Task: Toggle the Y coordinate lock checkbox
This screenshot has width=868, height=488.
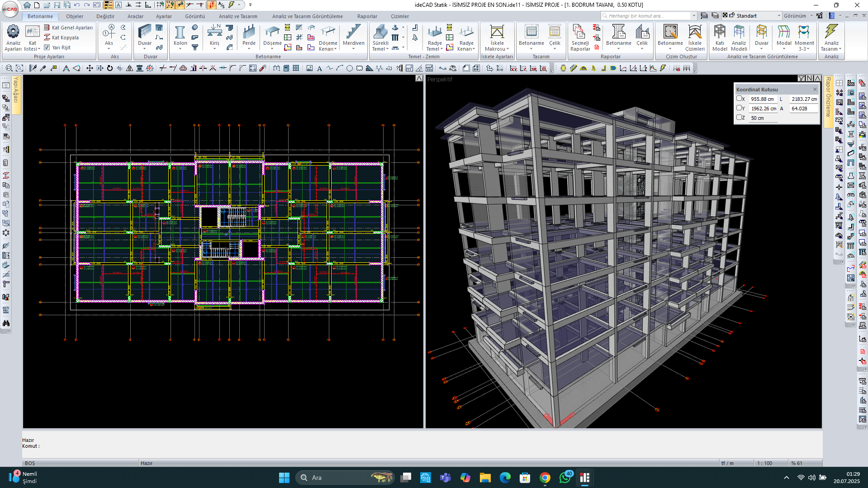Action: tap(739, 108)
